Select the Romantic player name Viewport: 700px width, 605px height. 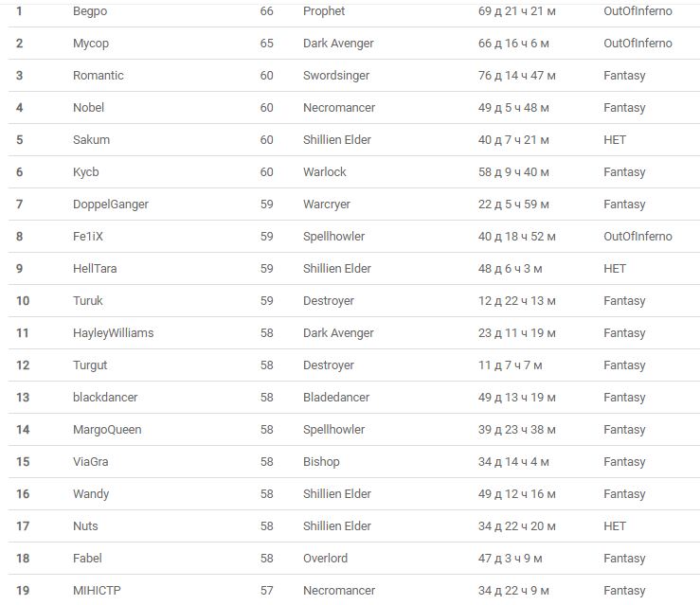pyautogui.click(x=99, y=76)
